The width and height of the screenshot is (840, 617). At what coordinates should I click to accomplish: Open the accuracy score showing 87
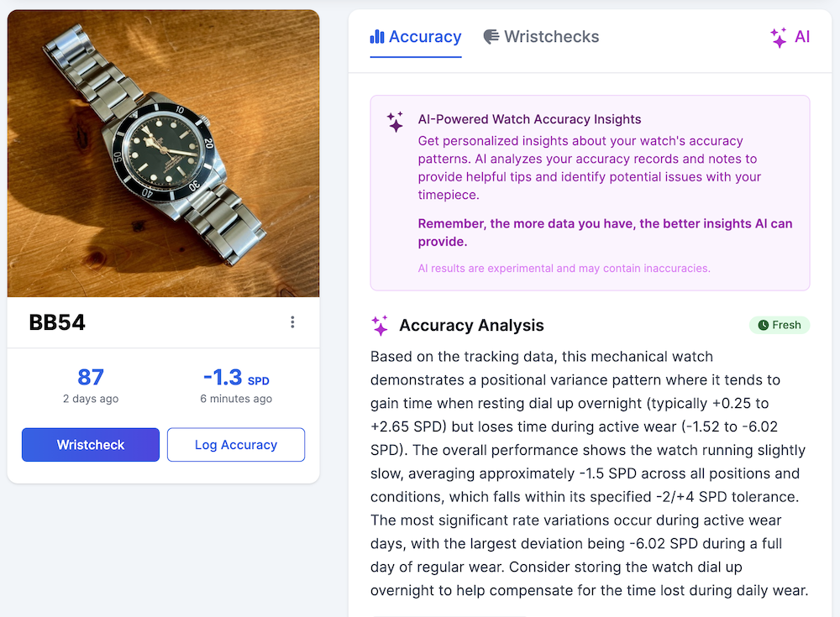click(x=90, y=378)
